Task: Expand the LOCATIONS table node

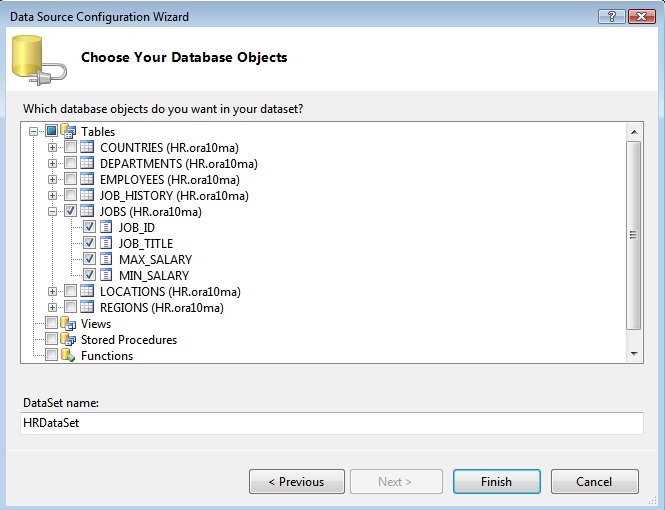Action: coord(53,292)
